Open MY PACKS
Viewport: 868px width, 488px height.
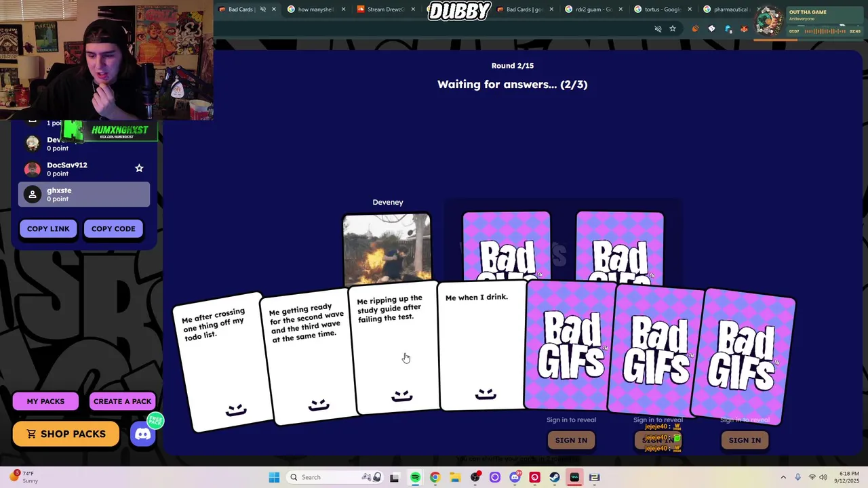(x=45, y=401)
